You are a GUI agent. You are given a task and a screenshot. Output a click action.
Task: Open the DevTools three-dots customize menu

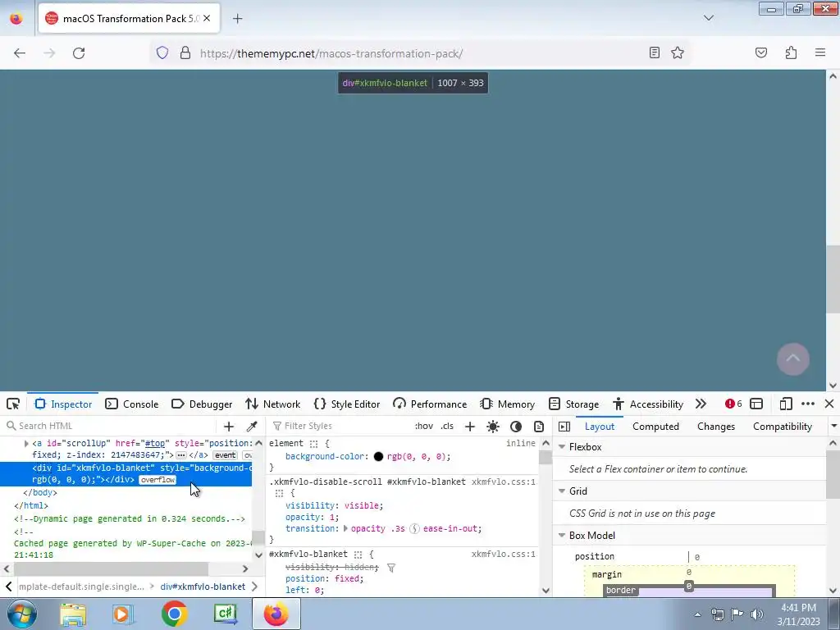808,404
